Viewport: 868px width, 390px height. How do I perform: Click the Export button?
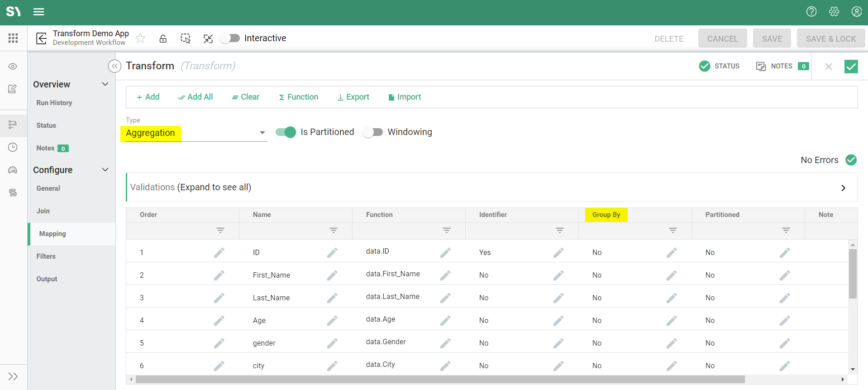point(353,97)
